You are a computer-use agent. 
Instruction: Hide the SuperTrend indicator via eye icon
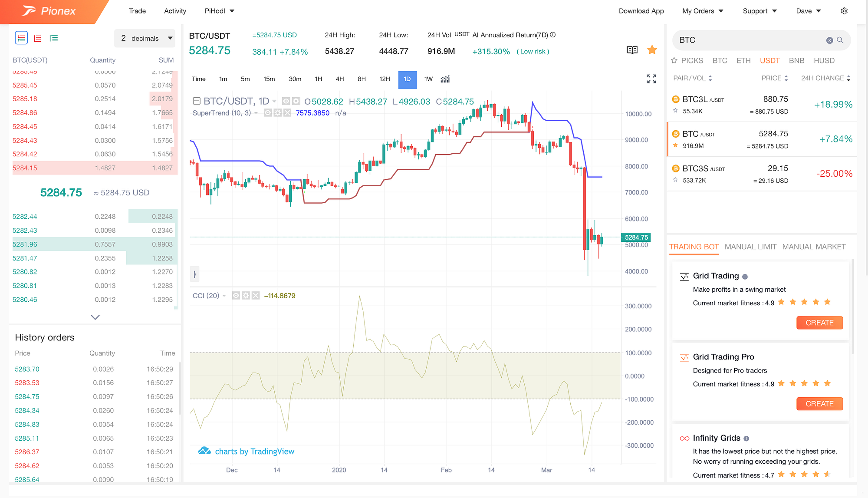[x=268, y=113]
